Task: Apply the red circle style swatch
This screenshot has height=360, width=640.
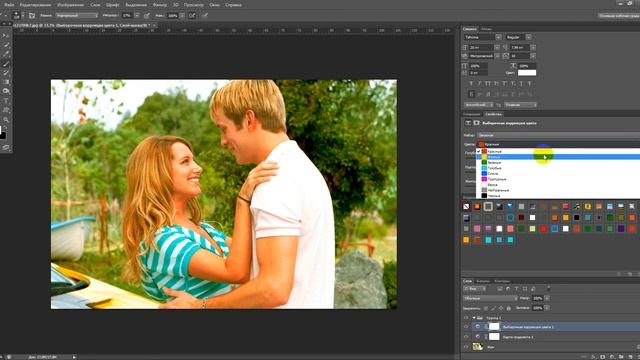Action: (x=543, y=229)
